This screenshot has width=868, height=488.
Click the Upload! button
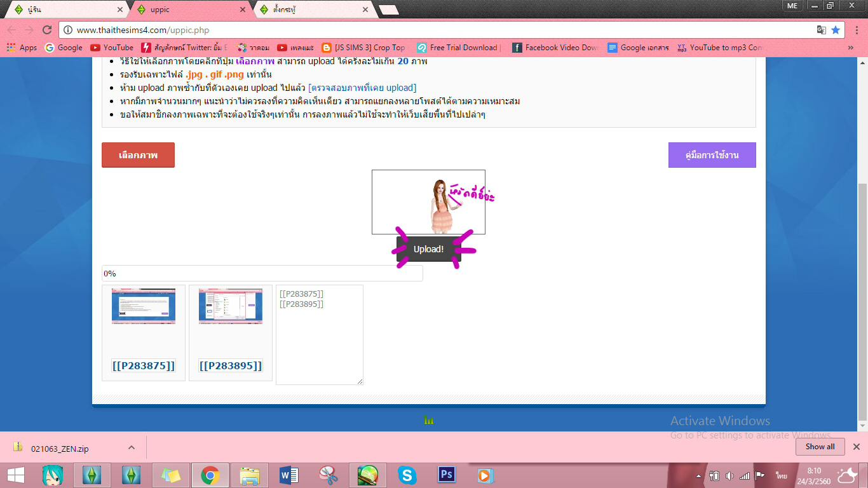point(429,249)
